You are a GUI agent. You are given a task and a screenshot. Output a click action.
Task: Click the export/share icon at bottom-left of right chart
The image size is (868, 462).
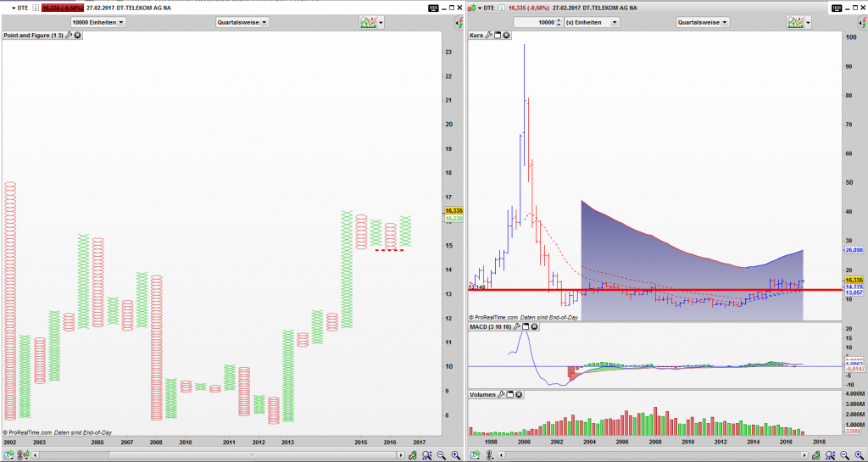click(x=475, y=455)
